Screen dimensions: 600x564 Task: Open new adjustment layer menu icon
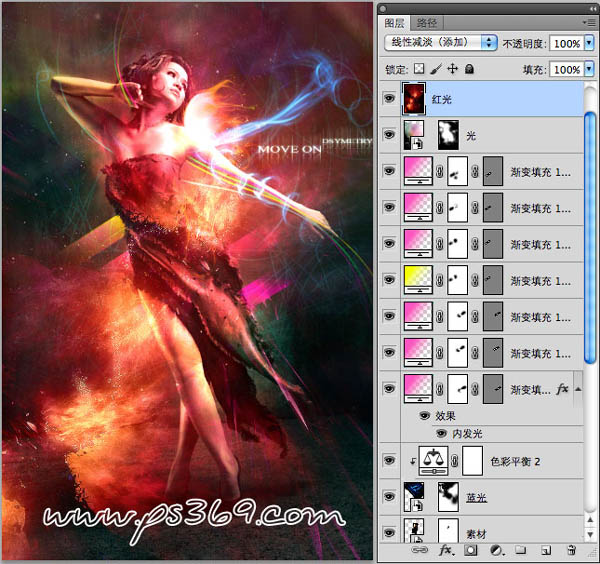coord(497,550)
